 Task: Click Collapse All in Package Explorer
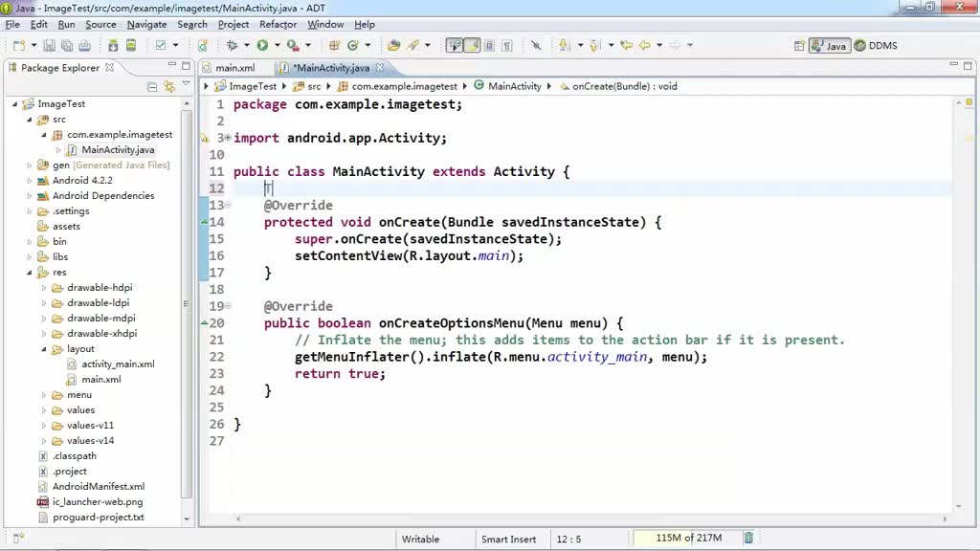152,87
